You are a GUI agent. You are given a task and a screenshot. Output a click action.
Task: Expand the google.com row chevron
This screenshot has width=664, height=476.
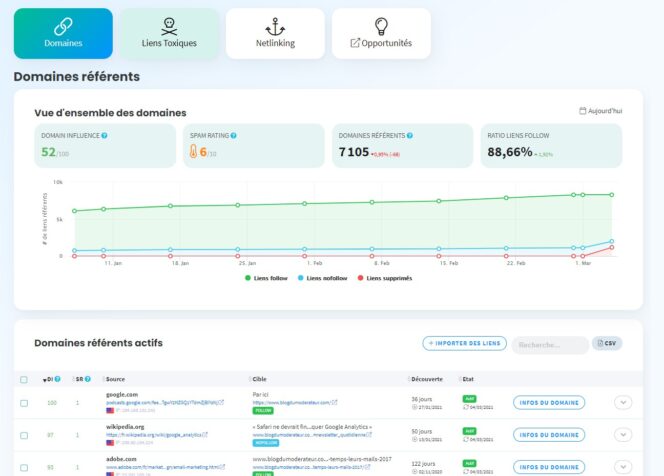(x=623, y=402)
